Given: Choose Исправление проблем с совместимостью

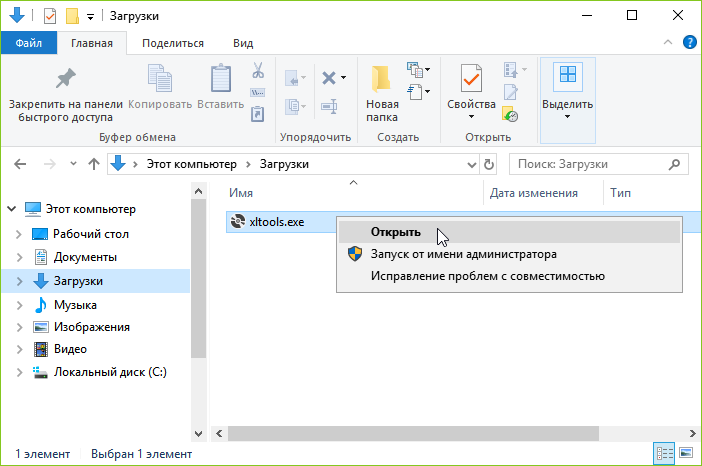Looking at the screenshot, I should tap(509, 276).
